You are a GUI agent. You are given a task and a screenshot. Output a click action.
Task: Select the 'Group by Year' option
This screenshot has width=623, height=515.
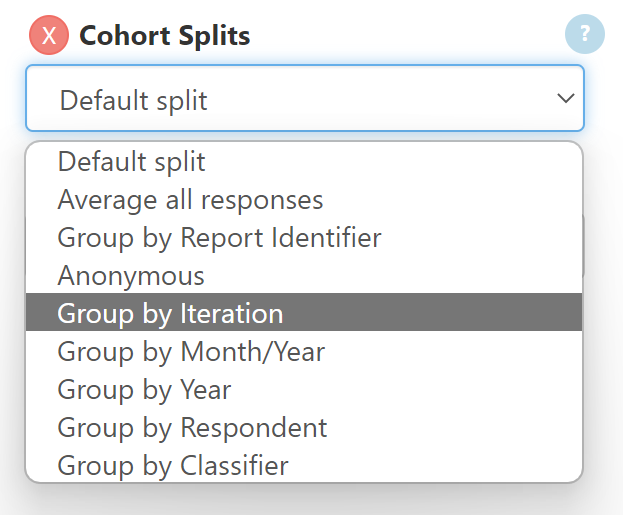(x=144, y=390)
